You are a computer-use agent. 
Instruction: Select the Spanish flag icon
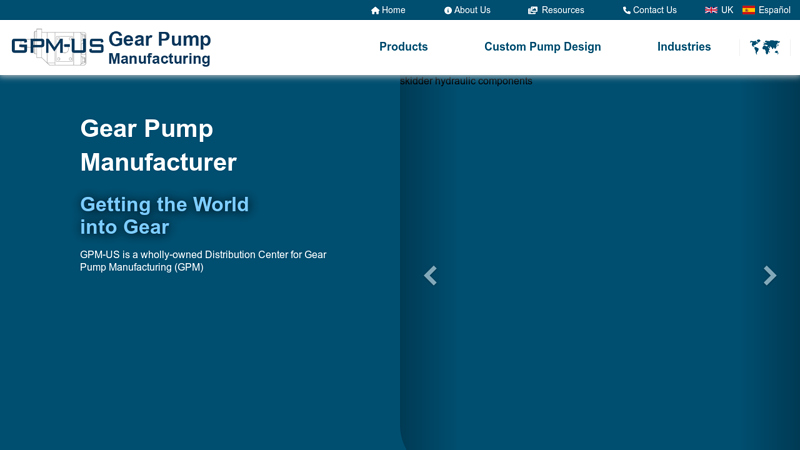pyautogui.click(x=748, y=10)
